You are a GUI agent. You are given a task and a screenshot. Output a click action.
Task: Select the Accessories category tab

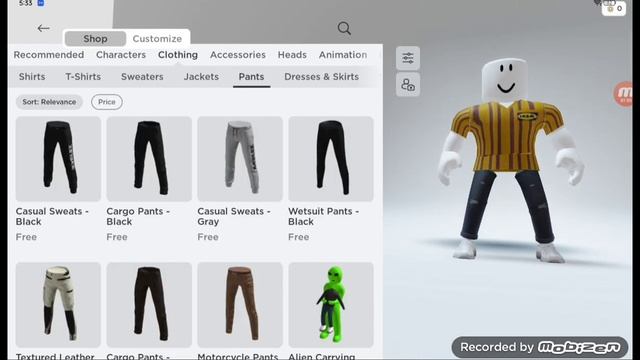point(238,55)
